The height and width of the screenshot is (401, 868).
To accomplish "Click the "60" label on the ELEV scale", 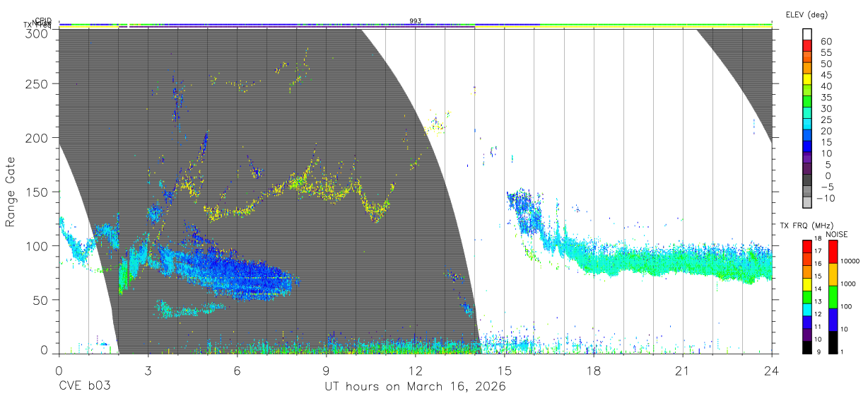I will pyautogui.click(x=826, y=41).
